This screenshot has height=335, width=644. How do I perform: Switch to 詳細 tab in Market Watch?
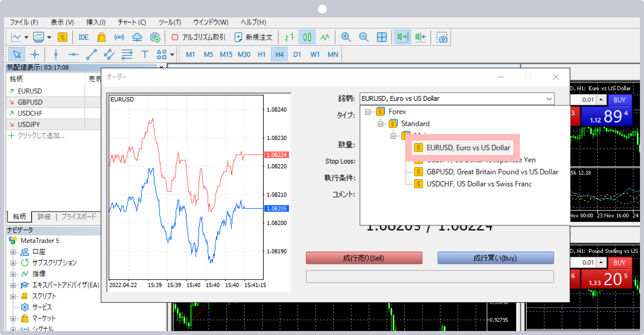(x=44, y=217)
